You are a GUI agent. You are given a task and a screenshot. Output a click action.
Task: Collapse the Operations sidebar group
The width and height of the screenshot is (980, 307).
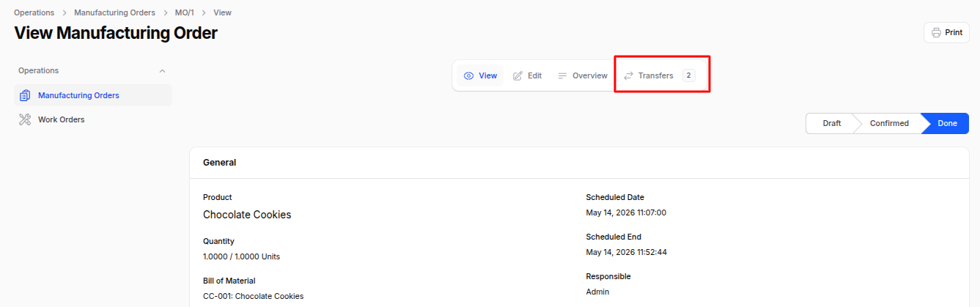(163, 71)
